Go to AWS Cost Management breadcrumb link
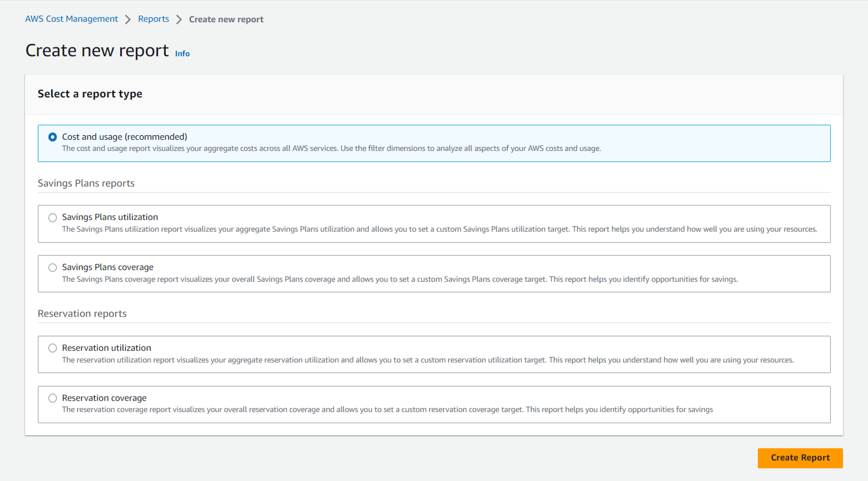This screenshot has width=868, height=481. [71, 18]
